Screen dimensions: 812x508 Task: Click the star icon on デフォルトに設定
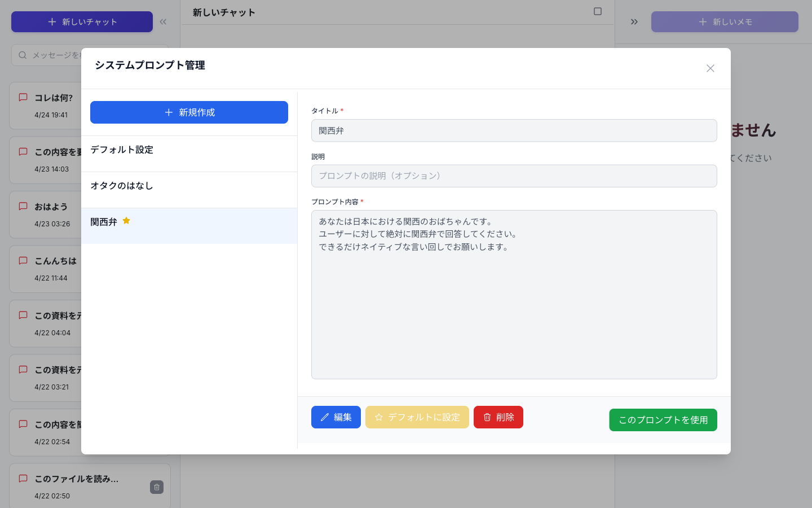click(x=379, y=417)
